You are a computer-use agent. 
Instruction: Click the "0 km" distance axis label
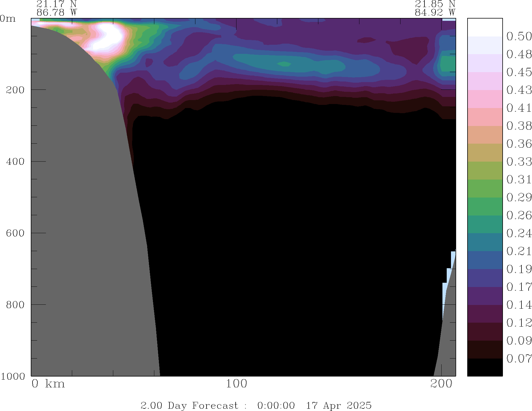click(48, 384)
